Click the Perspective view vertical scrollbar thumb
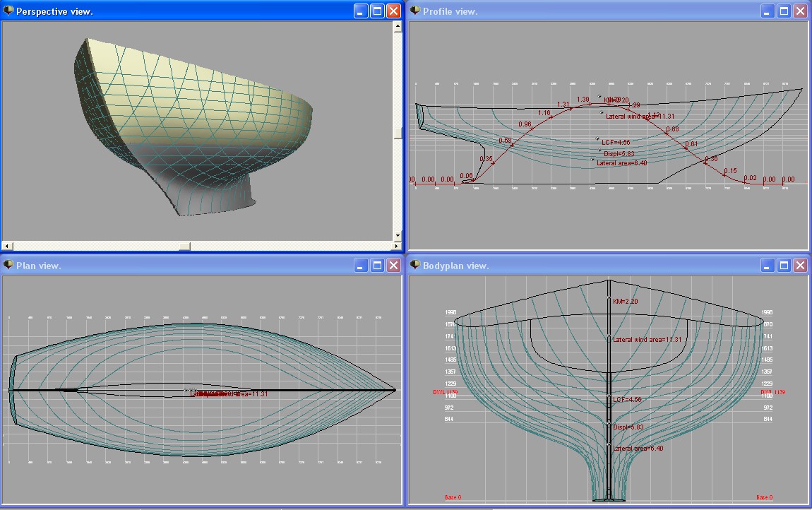The width and height of the screenshot is (812, 510). point(398,134)
